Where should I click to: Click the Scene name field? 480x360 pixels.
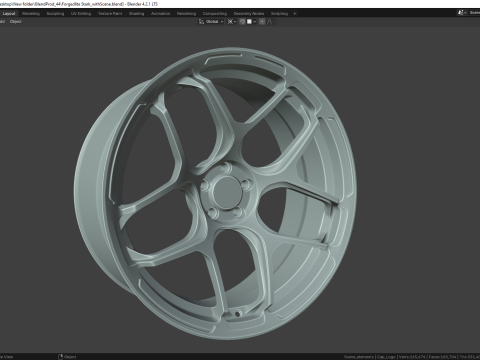pos(474,13)
